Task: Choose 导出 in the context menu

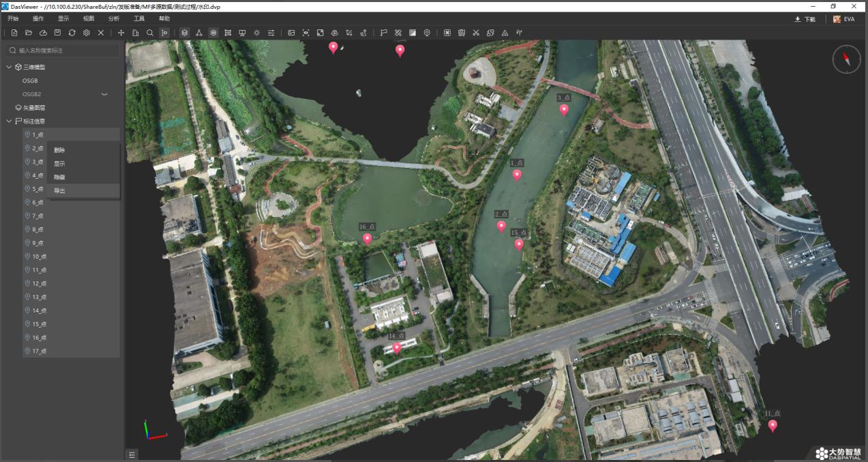Action: click(x=83, y=190)
